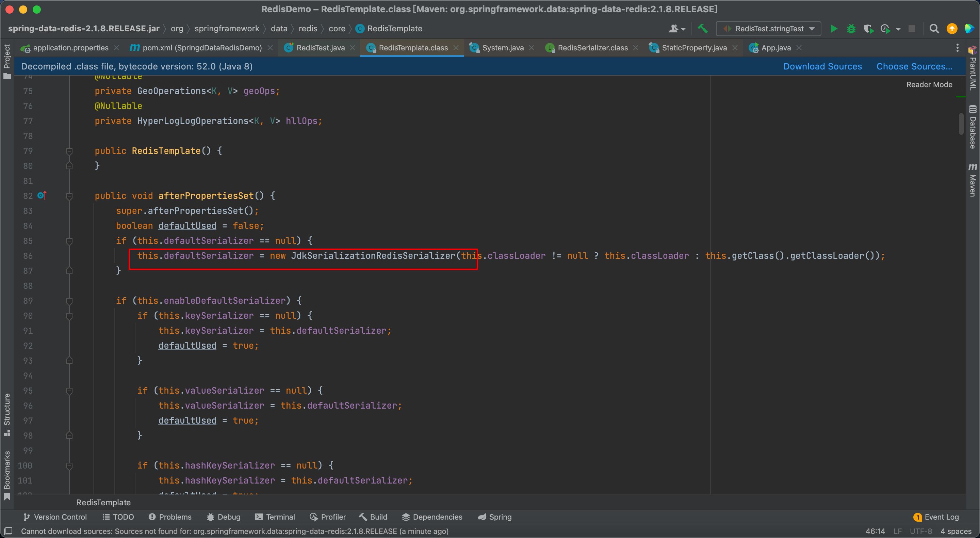Click the springframework breadcrumb segment
Image resolution: width=980 pixels, height=538 pixels.
[x=227, y=29]
